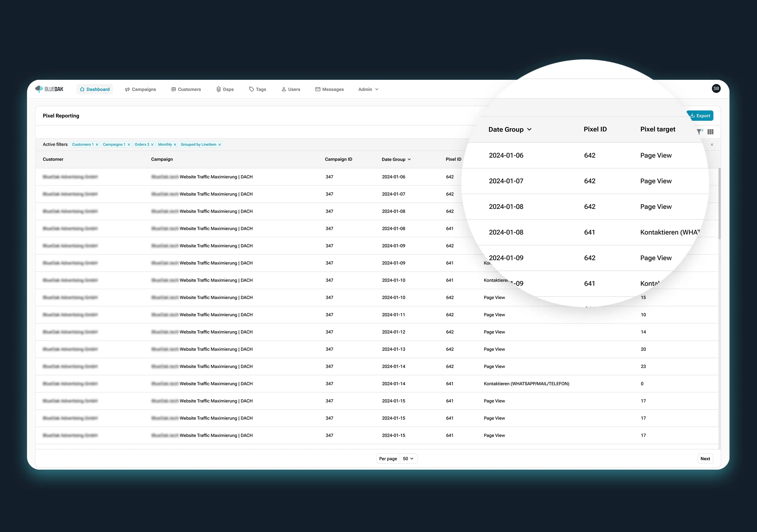Viewport: 757px width, 532px height.
Task: Open the Users page
Action: coord(291,89)
